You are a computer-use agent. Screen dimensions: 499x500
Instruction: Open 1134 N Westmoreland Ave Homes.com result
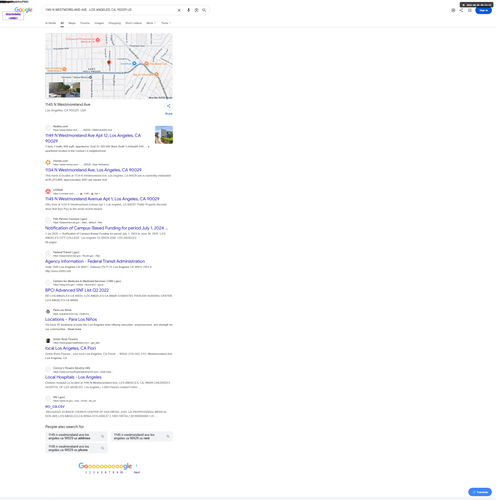click(x=93, y=170)
